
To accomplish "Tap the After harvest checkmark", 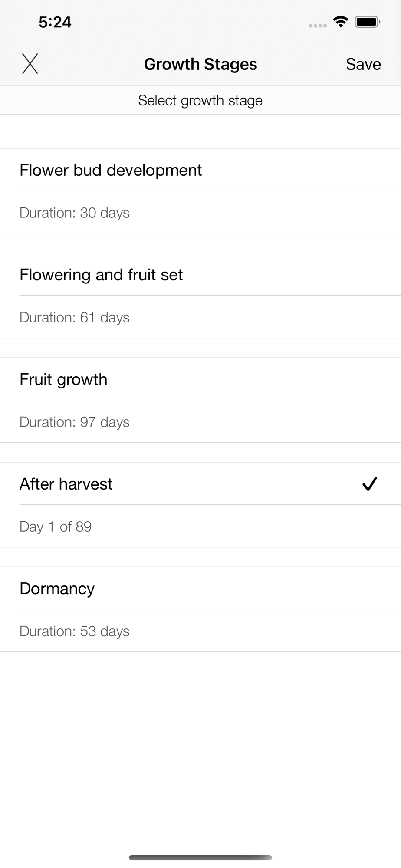I will coord(369,483).
